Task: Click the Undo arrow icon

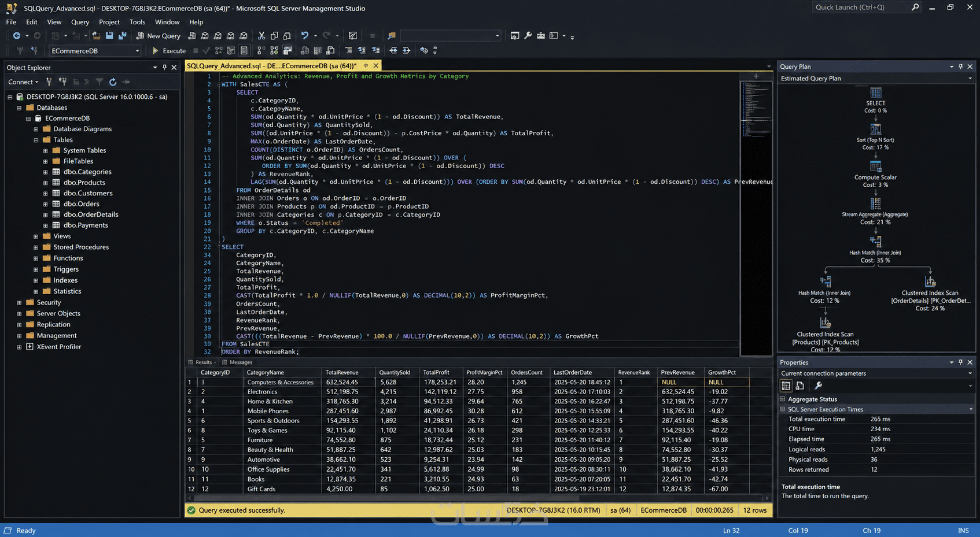Action: coord(305,36)
